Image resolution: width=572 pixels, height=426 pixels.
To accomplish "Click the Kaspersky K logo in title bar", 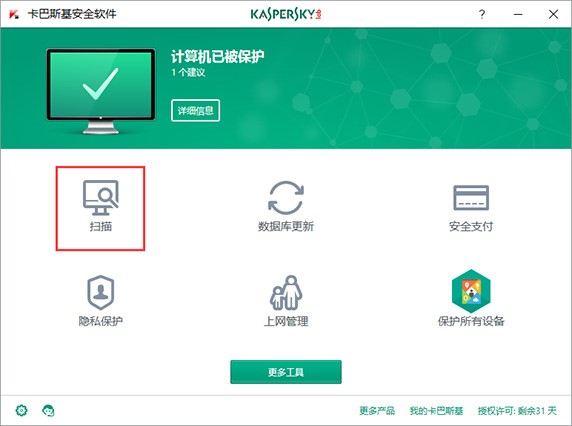I will click(x=14, y=15).
